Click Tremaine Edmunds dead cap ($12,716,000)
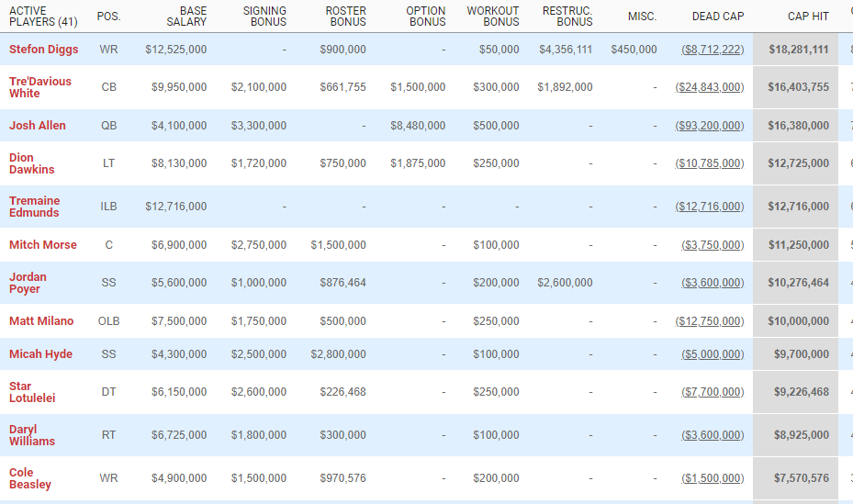Image resolution: width=853 pixels, height=504 pixels. tap(710, 207)
